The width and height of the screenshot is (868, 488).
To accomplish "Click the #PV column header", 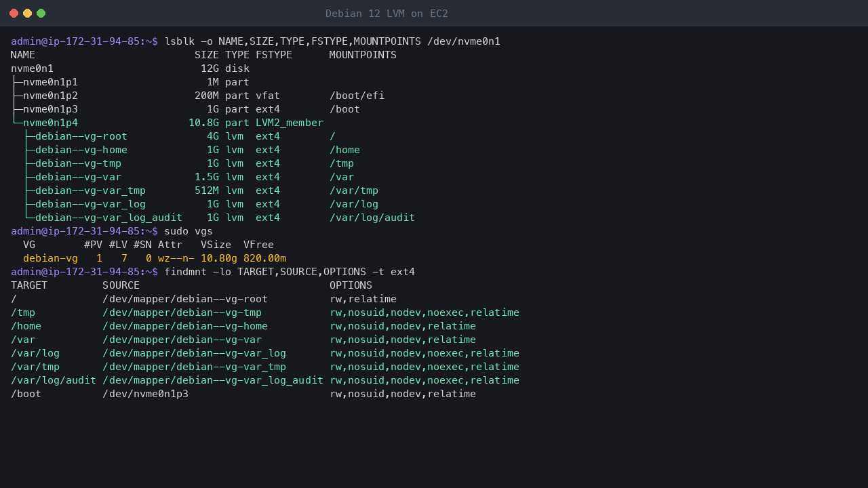I will pos(94,245).
